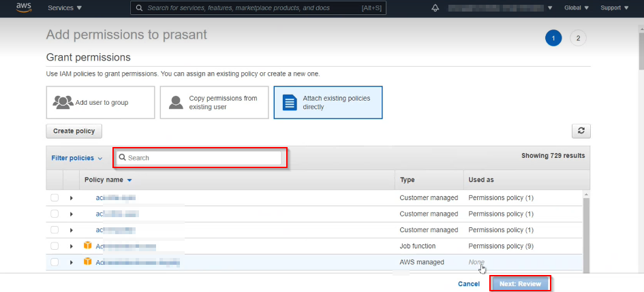Open the notifications bell
This screenshot has height=292, width=644.
pyautogui.click(x=435, y=8)
